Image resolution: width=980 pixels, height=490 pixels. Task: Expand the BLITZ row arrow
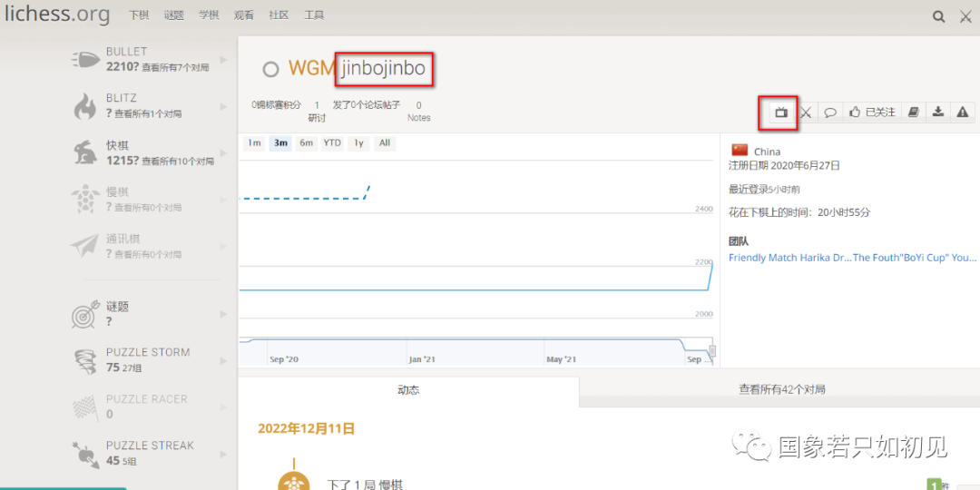coord(223,107)
